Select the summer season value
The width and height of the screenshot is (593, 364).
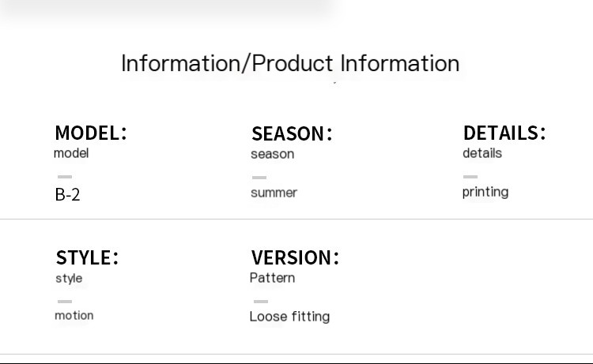[x=274, y=193]
